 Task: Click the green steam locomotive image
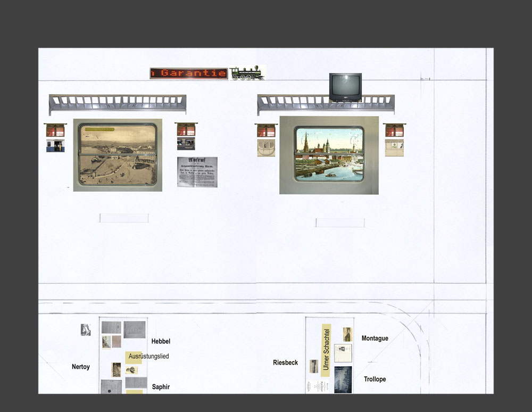[247, 73]
